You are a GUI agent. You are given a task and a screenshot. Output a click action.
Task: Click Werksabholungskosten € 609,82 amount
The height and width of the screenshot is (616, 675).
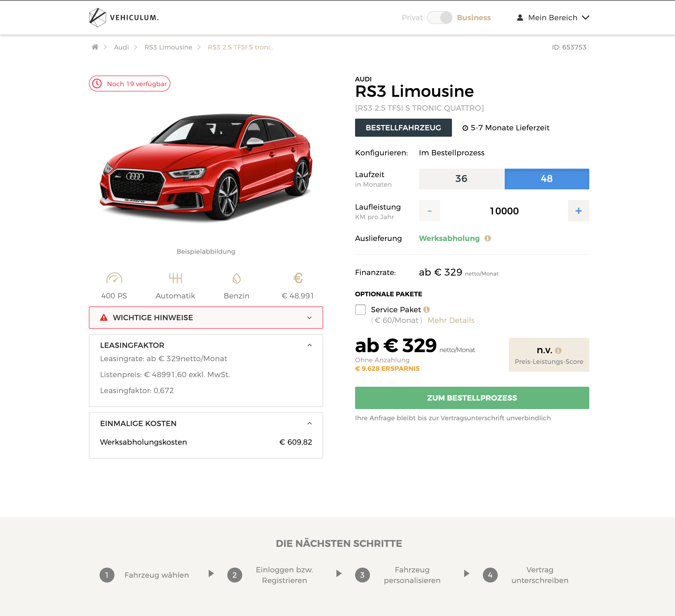[296, 442]
